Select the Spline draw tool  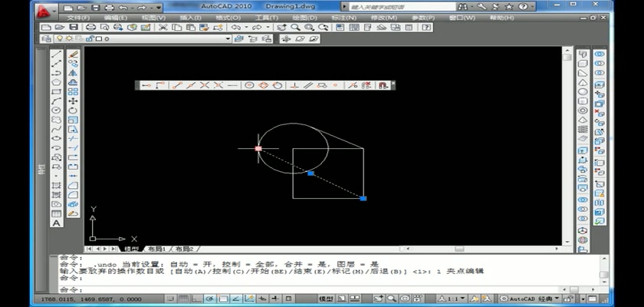click(x=56, y=129)
